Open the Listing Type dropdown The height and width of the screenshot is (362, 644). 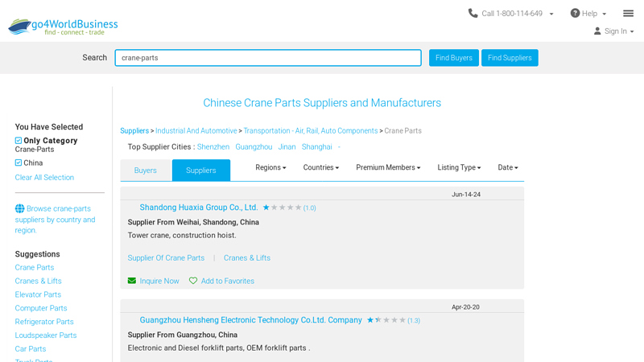coord(459,167)
